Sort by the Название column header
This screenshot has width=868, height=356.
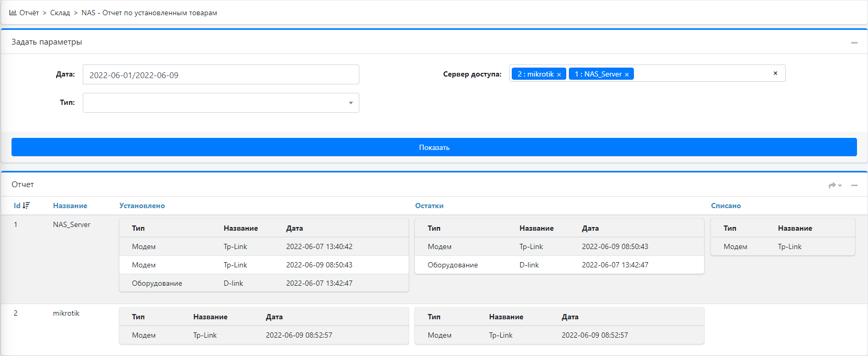(70, 206)
